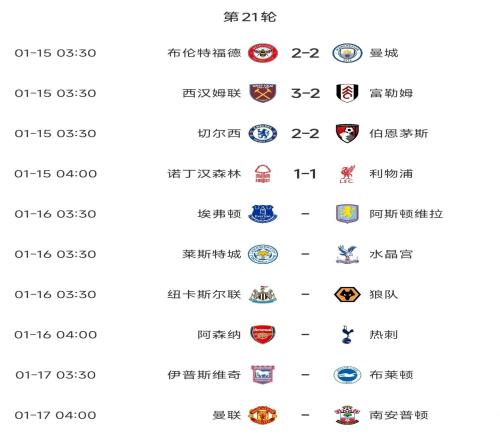Click team name 阿斯顿维拉
The image size is (500, 440).
(x=406, y=214)
